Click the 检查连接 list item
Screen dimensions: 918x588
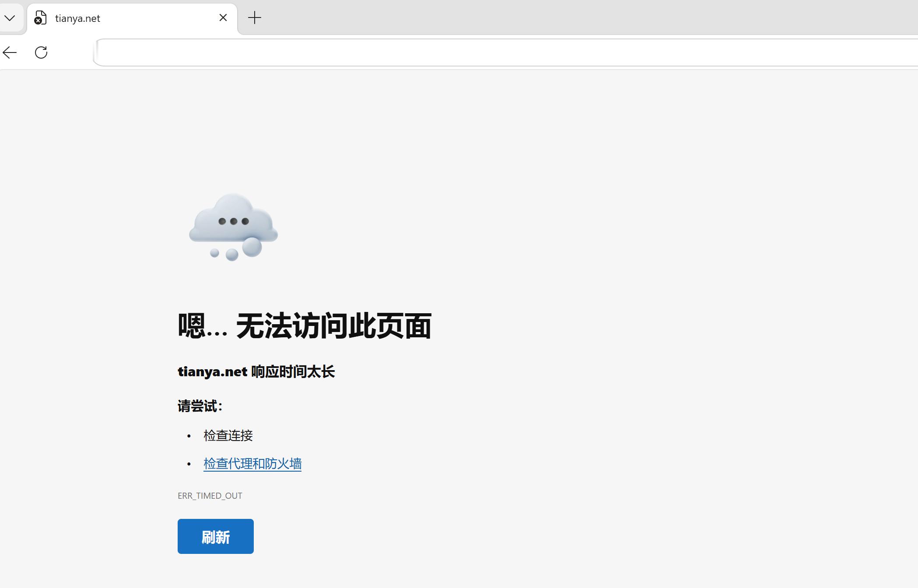pos(228,436)
